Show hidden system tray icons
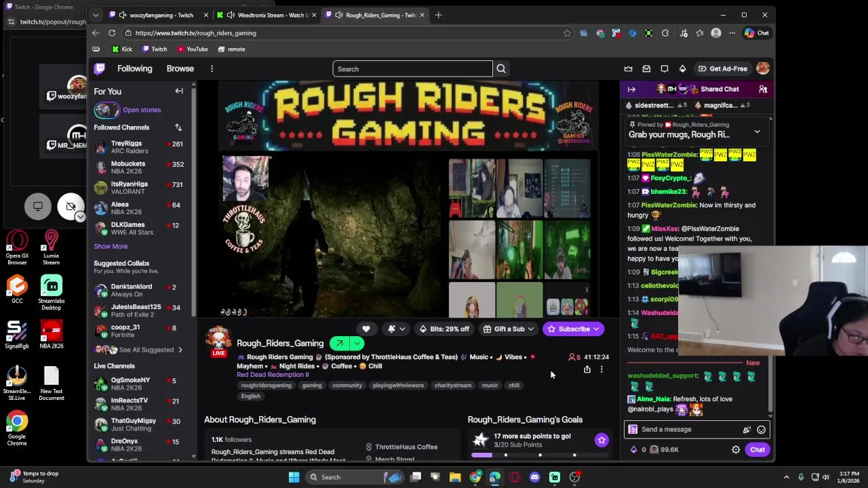The image size is (868, 488). tap(786, 477)
